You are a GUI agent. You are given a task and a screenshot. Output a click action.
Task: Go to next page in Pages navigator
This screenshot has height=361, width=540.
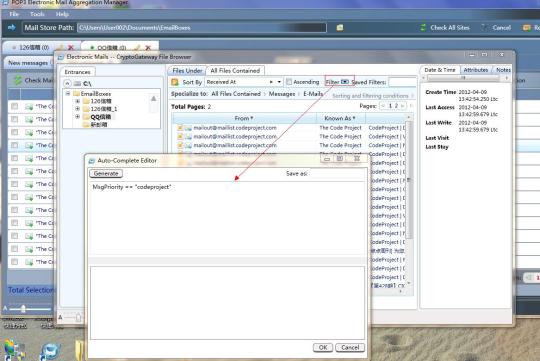402,106
